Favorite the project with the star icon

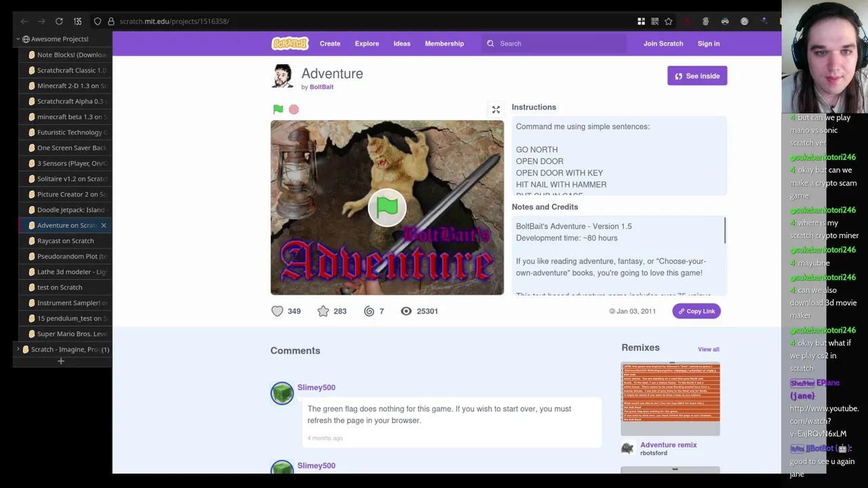tap(323, 311)
